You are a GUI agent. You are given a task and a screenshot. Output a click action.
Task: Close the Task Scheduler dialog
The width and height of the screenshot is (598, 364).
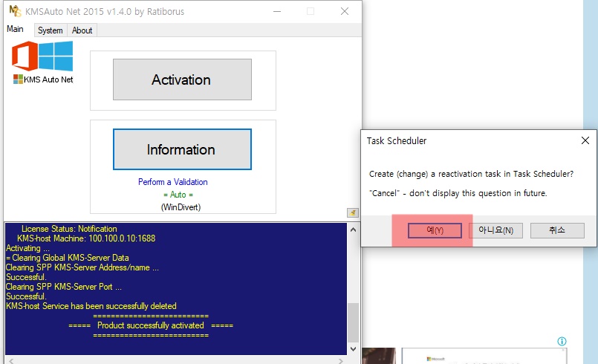[x=585, y=140]
